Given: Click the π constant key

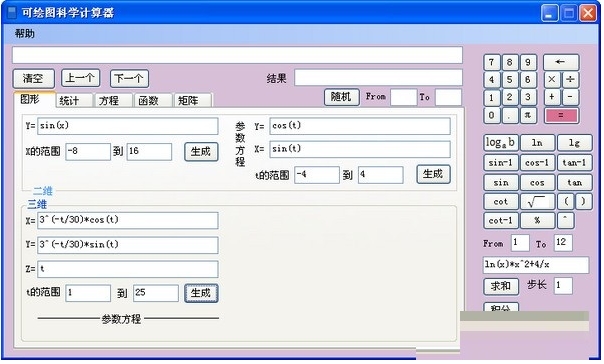Looking at the screenshot, I should tap(528, 115).
